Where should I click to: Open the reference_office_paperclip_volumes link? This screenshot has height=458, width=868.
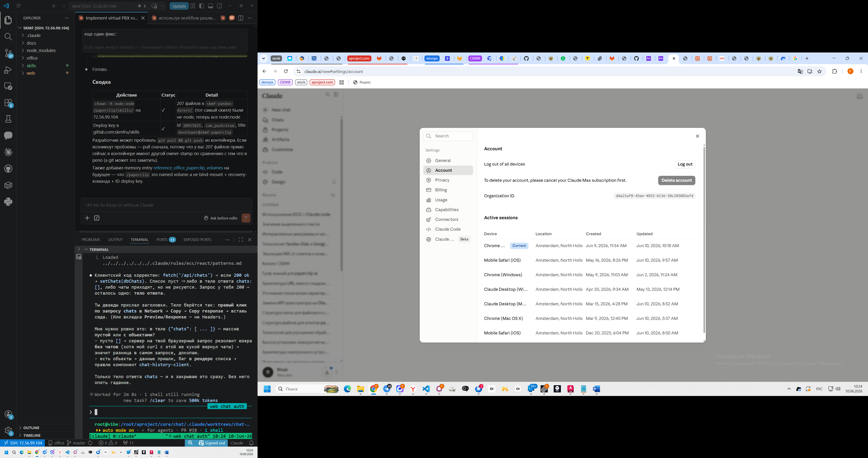coord(188,168)
